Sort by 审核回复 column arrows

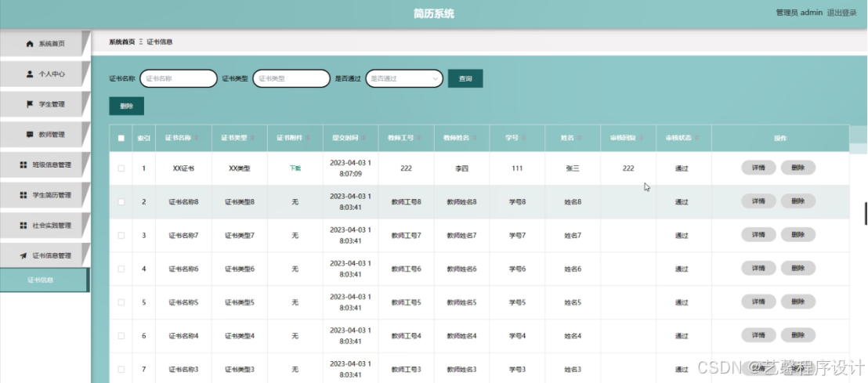pos(642,138)
